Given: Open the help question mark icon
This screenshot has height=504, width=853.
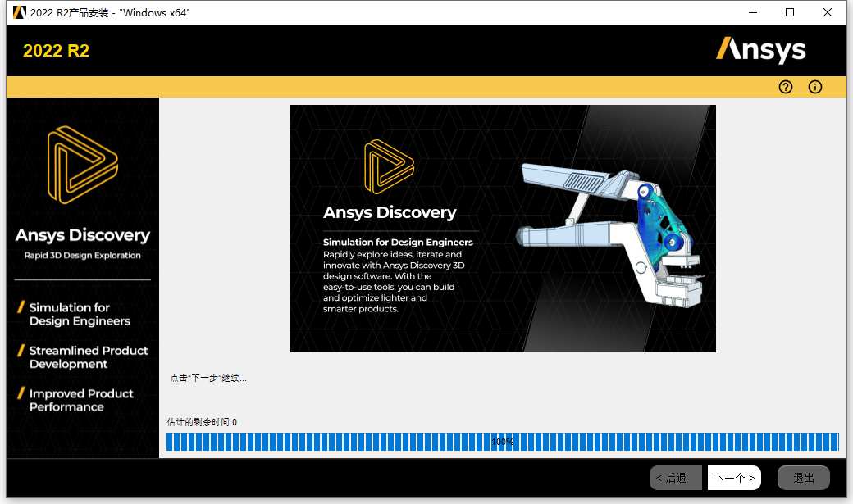Looking at the screenshot, I should point(786,87).
